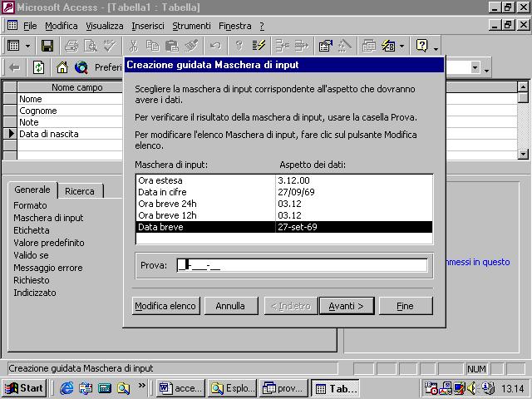Click the Preferiti button on Web toolbar
Screen dimensions: 532x399
pyautogui.click(x=108, y=67)
